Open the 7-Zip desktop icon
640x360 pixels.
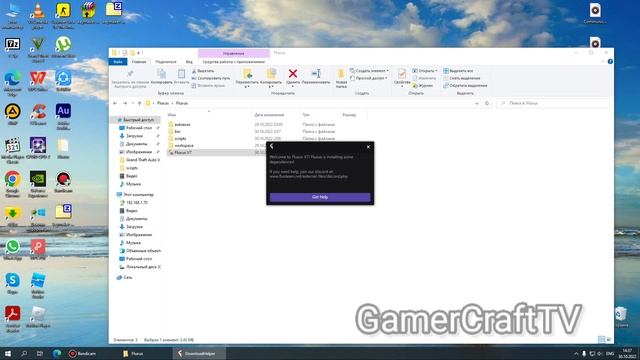pos(12,48)
